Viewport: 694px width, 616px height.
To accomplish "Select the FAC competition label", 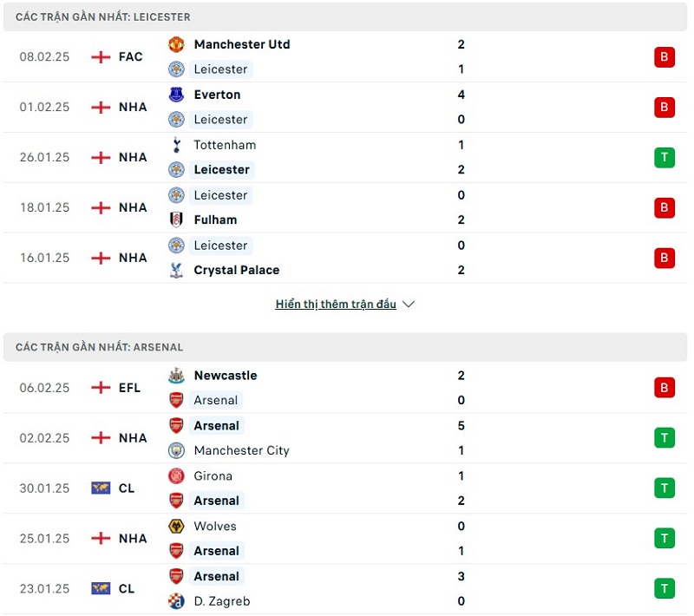I will point(130,56).
